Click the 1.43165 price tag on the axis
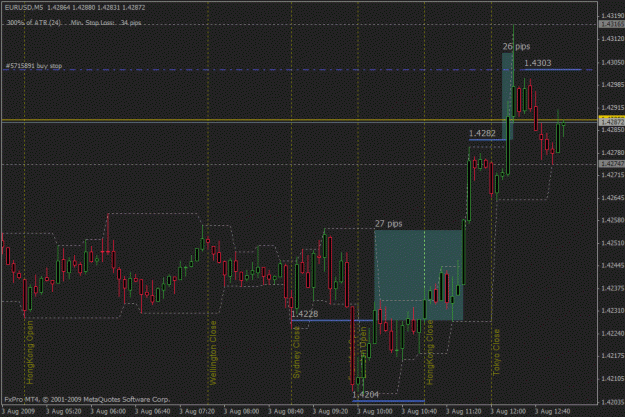Image resolution: width=625 pixels, height=417 pixels. click(x=612, y=24)
